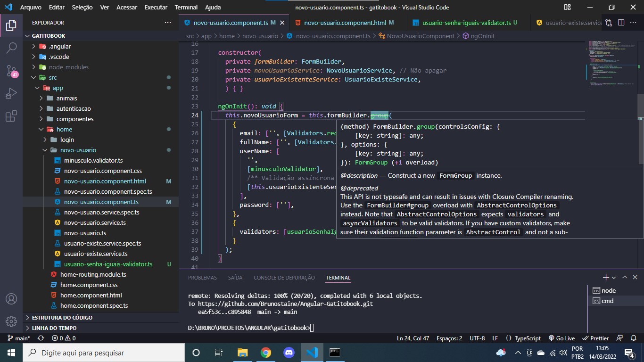
Task: Expand the .vscode folder
Action: click(100, 57)
